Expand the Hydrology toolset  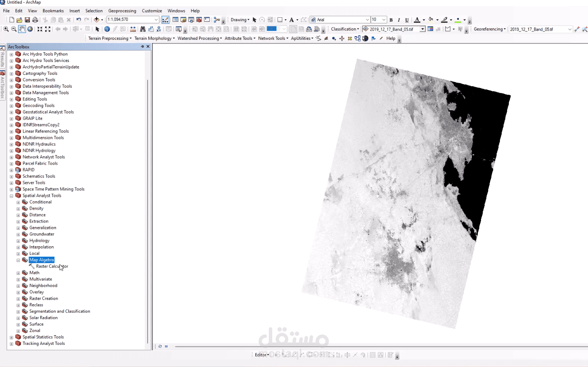pos(18,241)
